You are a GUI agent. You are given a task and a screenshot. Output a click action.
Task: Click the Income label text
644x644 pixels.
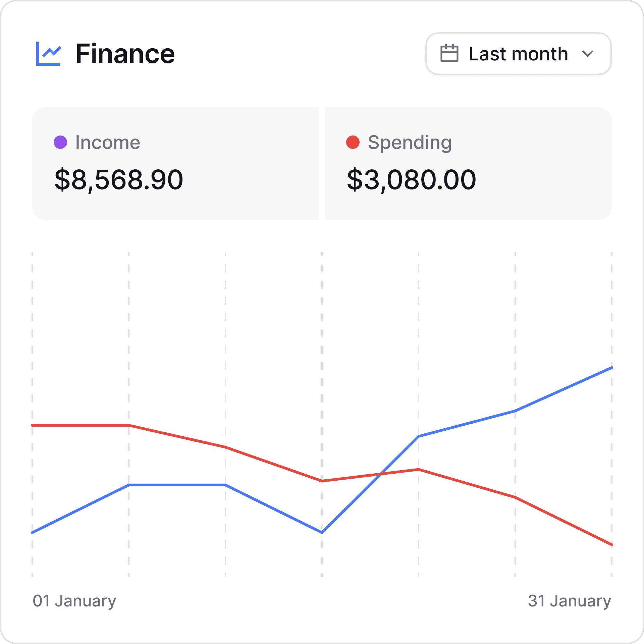pos(108,142)
